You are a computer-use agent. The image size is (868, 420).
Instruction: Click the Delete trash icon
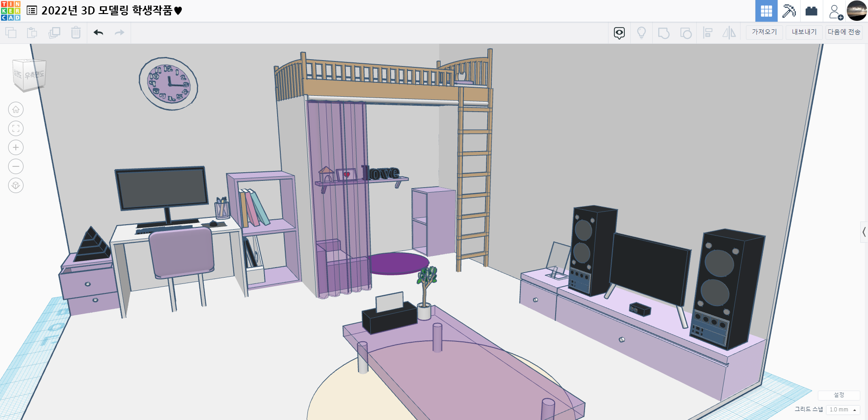click(76, 33)
